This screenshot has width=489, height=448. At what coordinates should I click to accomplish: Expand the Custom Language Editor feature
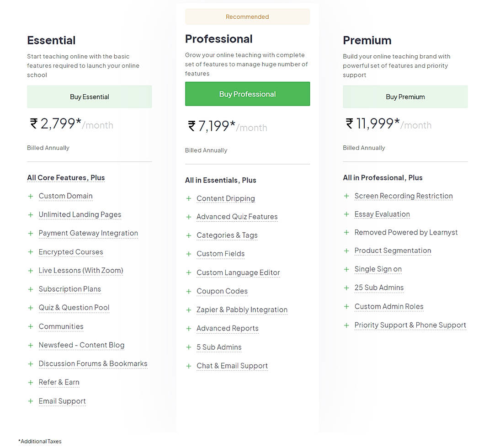(238, 272)
